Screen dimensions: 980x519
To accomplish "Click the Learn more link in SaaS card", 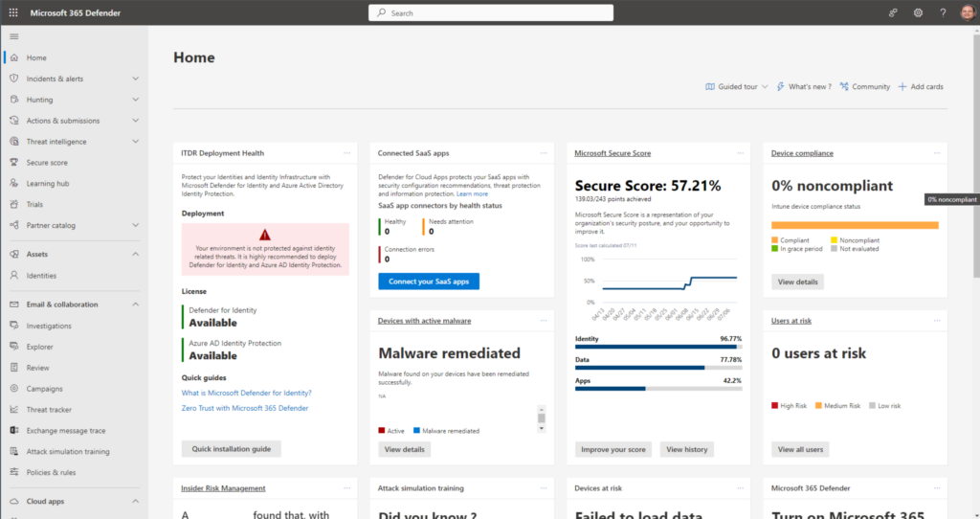I will [x=472, y=193].
